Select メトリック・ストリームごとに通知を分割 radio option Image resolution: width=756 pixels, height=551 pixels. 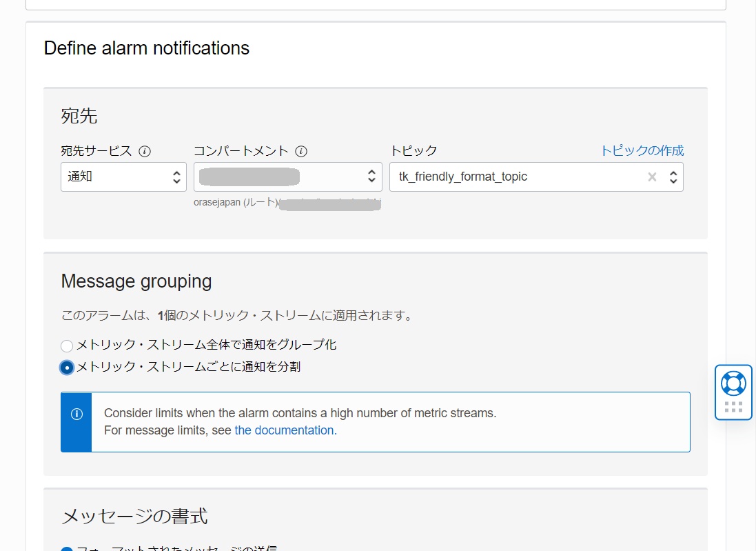(67, 368)
